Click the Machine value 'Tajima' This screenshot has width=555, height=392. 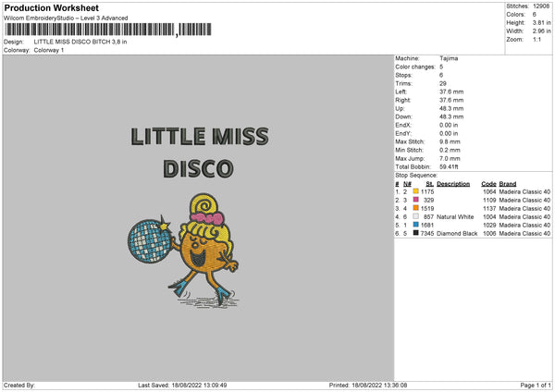coord(449,58)
